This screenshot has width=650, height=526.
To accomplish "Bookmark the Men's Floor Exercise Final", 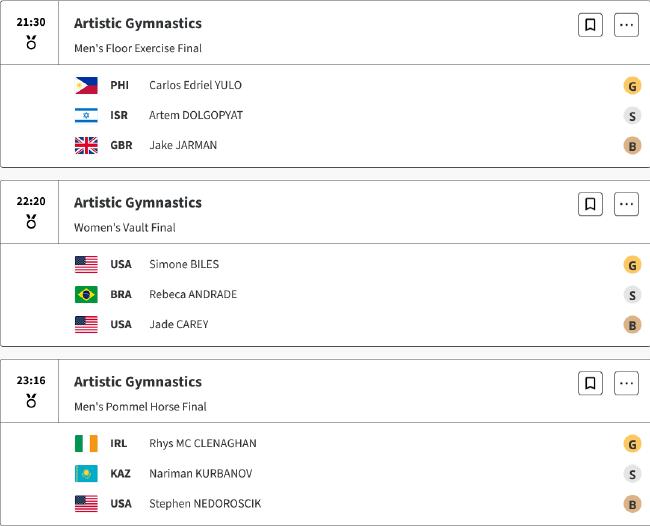I will (x=590, y=25).
